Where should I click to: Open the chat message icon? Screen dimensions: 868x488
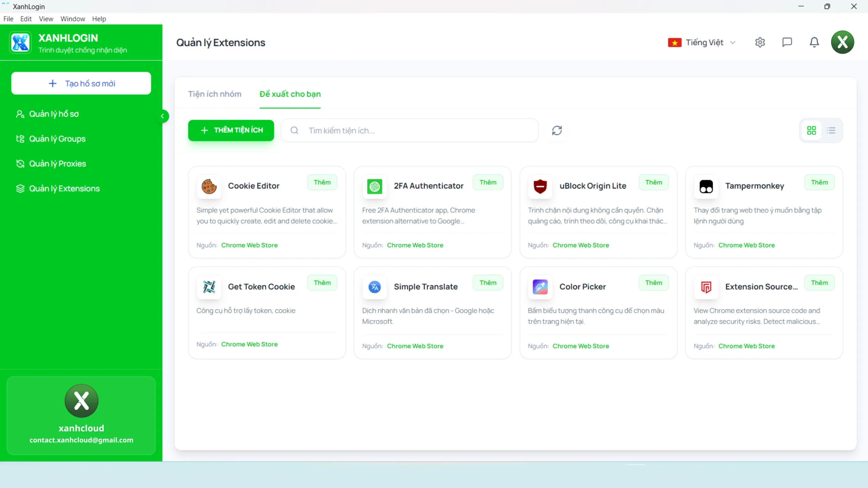pyautogui.click(x=787, y=42)
